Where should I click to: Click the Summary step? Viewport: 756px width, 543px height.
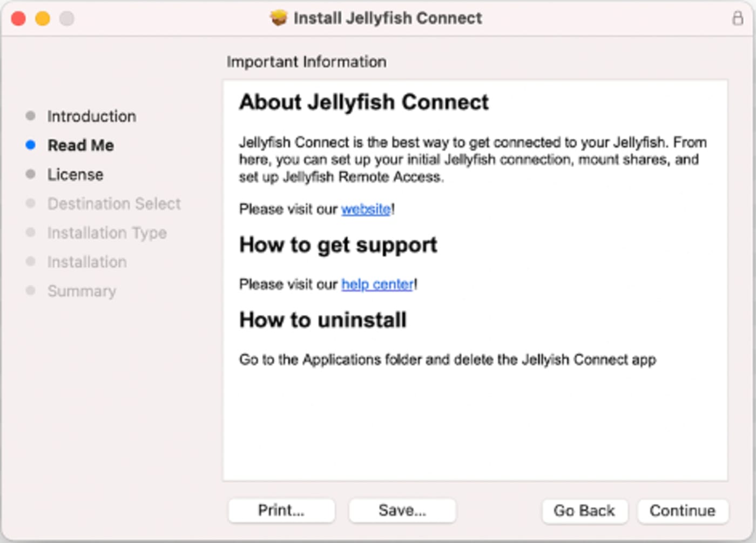click(x=82, y=291)
